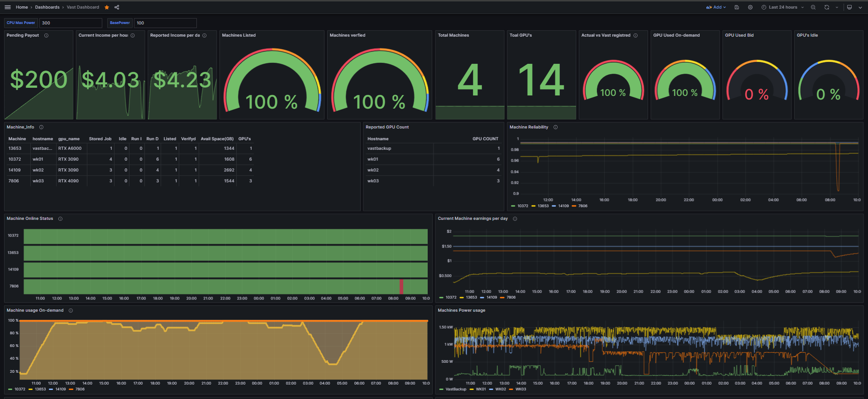Toggle series 10372 in Machine Reliability legend
Screen dimensions: 868x399
(x=523, y=206)
